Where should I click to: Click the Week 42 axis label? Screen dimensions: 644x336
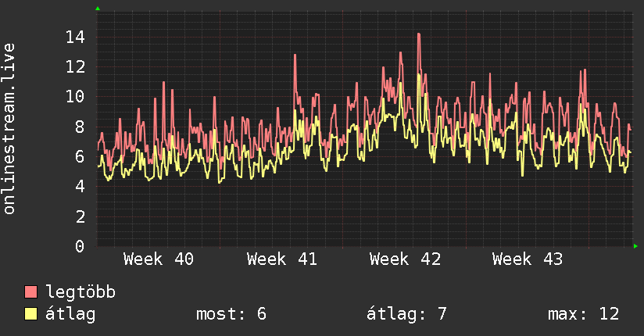click(x=405, y=259)
